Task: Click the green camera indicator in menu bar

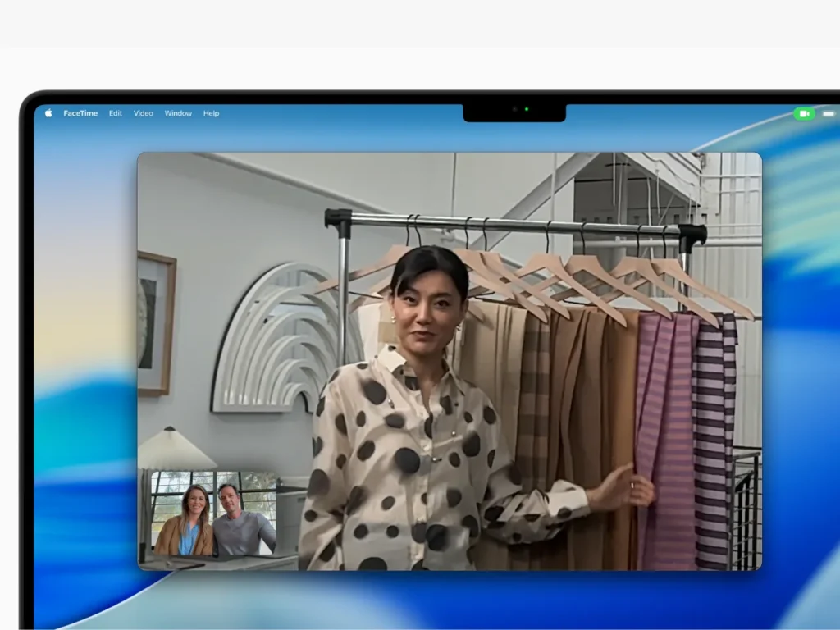Action: tap(804, 113)
